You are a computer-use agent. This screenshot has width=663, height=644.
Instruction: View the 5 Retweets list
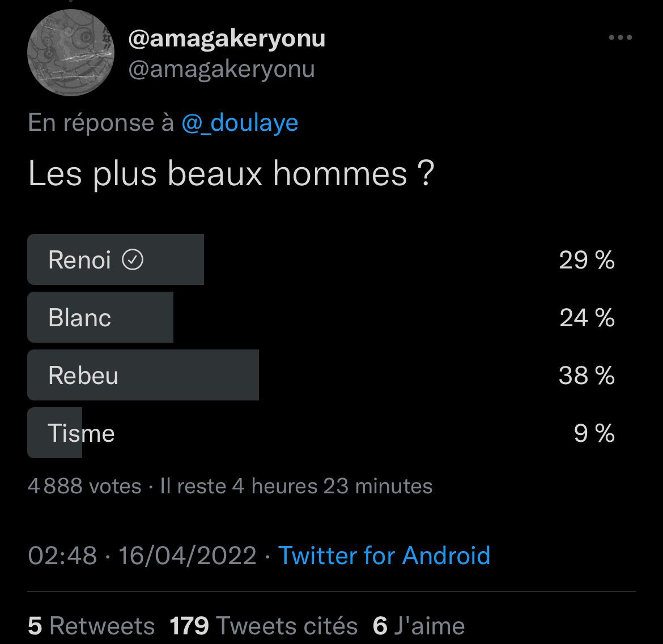(91, 625)
